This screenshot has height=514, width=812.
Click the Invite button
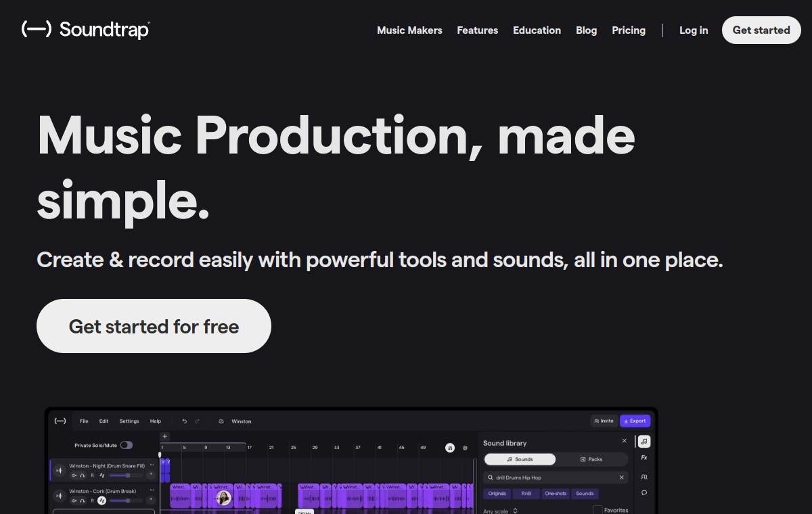click(x=604, y=421)
